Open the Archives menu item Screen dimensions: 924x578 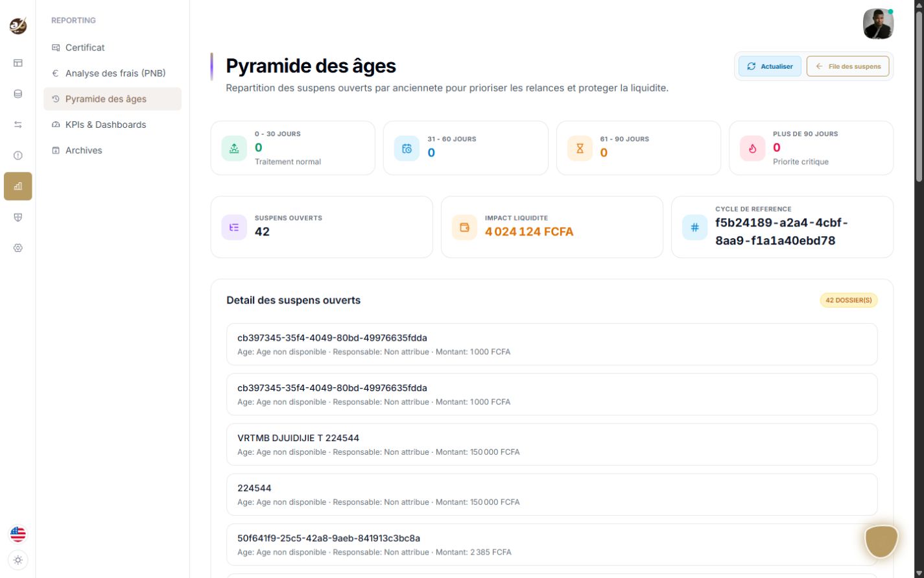pos(112,150)
